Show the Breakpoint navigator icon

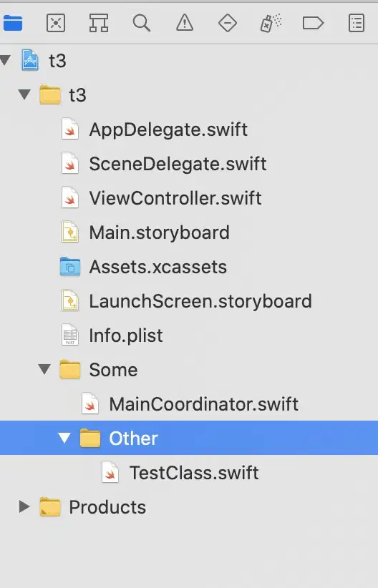(313, 24)
